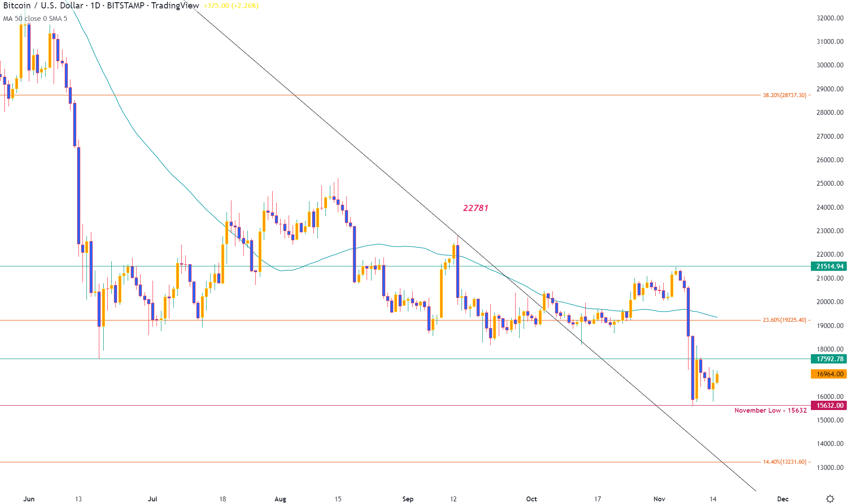Click the Oct date on time axis
Viewport: 849px width, 504px height.
click(532, 499)
